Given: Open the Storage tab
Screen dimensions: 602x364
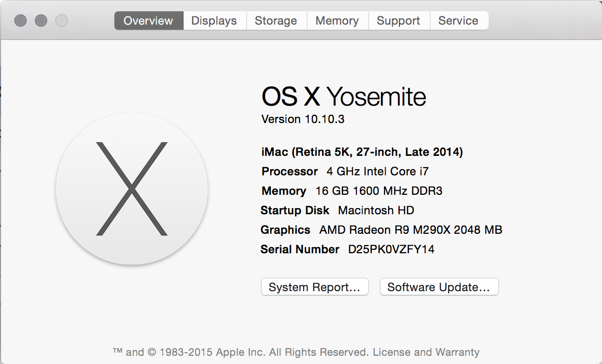Looking at the screenshot, I should click(276, 21).
